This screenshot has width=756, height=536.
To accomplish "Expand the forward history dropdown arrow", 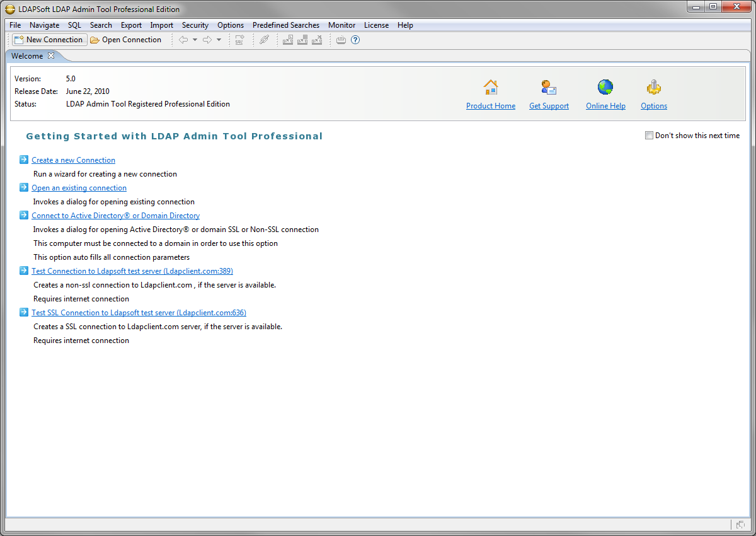I will coord(219,40).
